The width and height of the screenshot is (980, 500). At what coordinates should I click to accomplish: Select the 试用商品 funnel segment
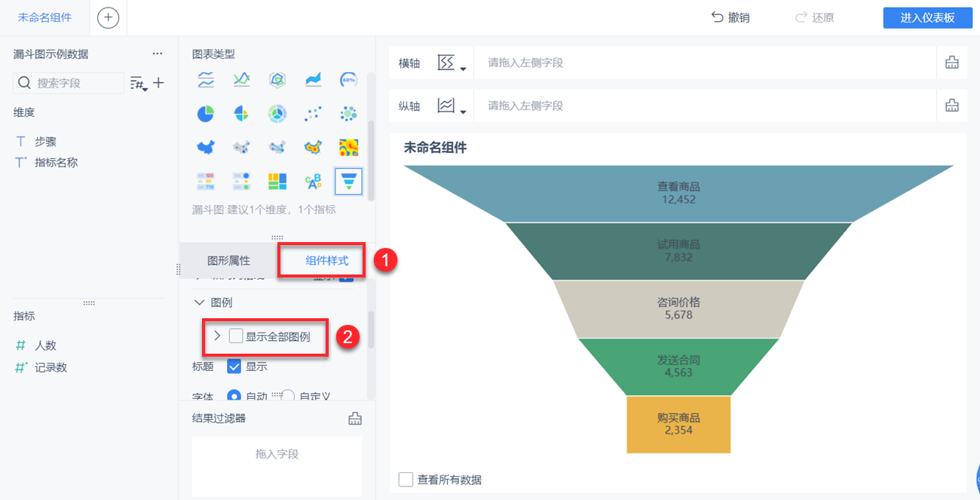click(x=678, y=251)
